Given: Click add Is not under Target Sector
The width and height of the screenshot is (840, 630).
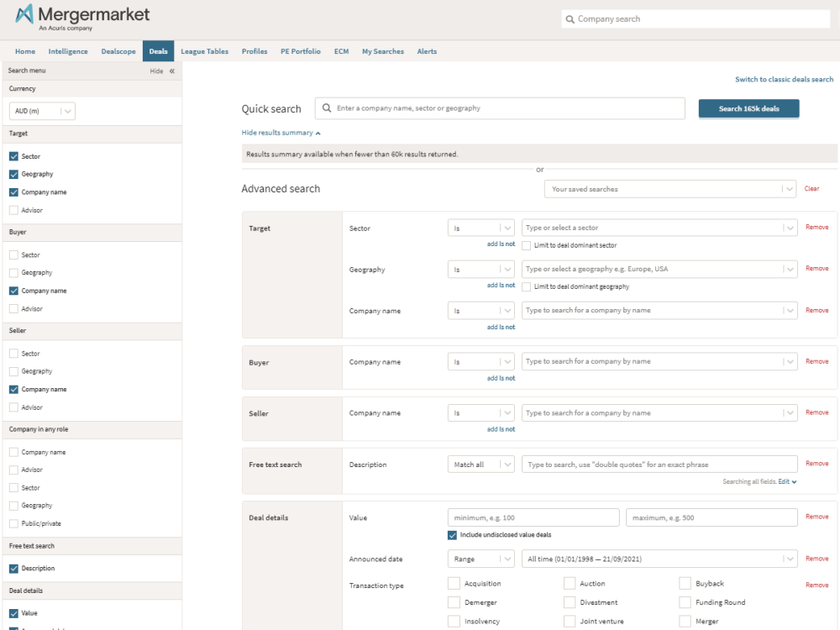Looking at the screenshot, I should 501,244.
